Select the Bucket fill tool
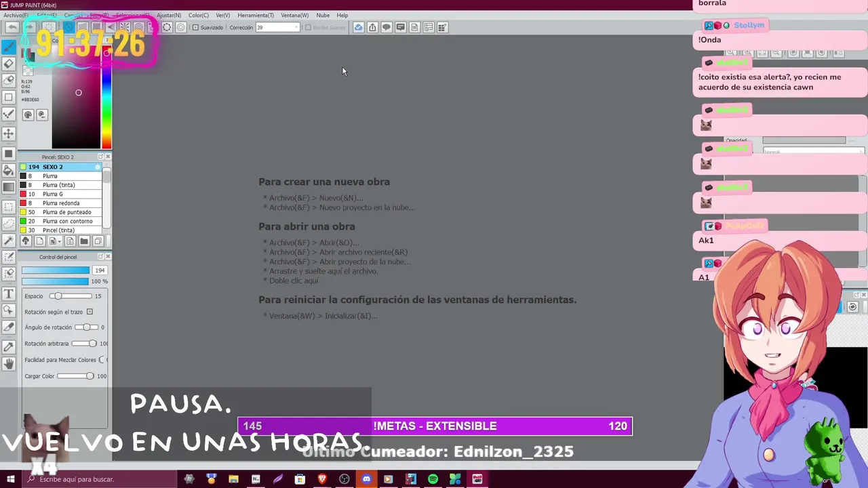Viewport: 868px width, 488px height. pyautogui.click(x=8, y=170)
